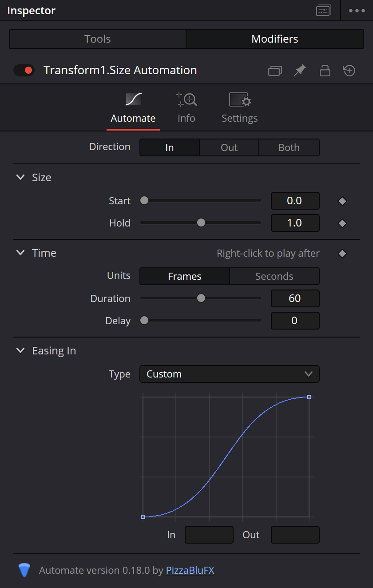Viewport: 373px width, 588px height.
Task: Click the 'Right-click to play after' text
Action: point(268,253)
